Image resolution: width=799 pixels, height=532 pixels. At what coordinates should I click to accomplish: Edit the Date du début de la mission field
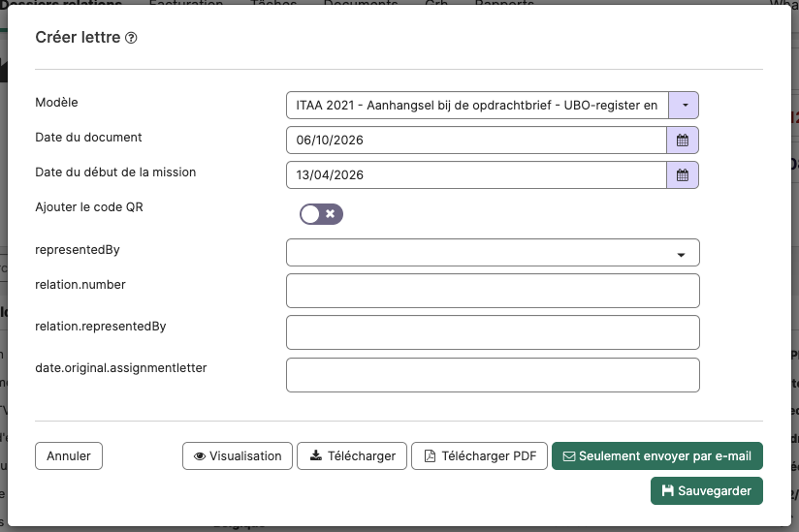click(476, 175)
